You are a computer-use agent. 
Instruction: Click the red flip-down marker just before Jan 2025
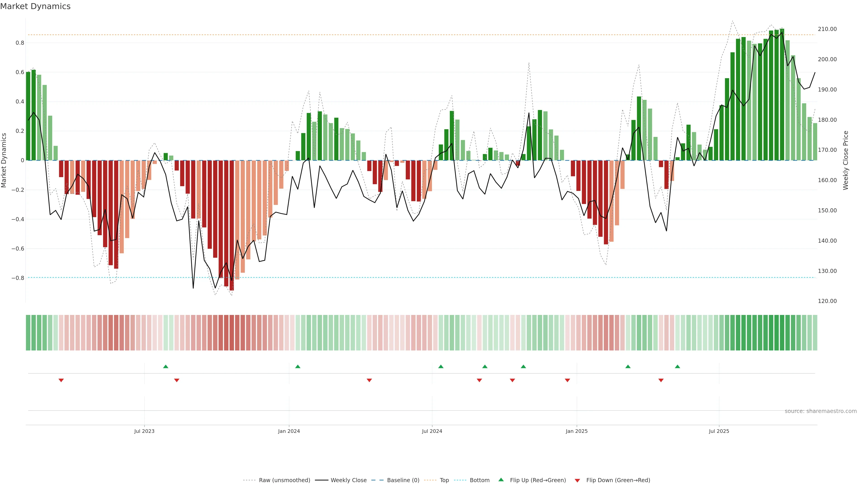[567, 380]
